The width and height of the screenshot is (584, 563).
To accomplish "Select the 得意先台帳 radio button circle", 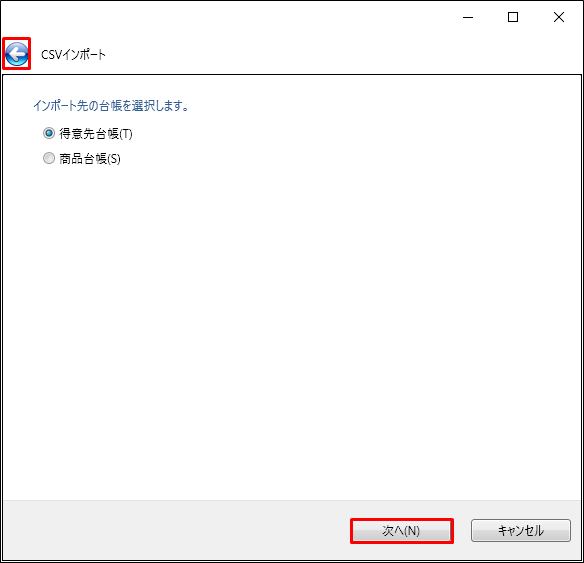I will 49,133.
